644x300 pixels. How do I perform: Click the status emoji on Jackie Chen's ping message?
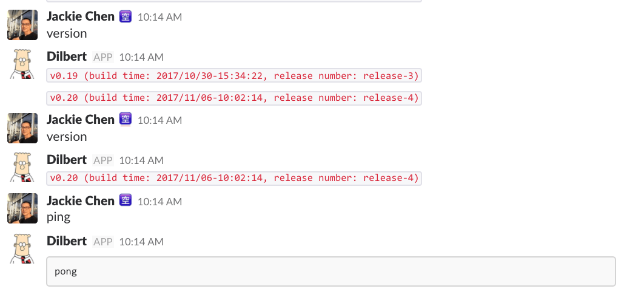(126, 200)
